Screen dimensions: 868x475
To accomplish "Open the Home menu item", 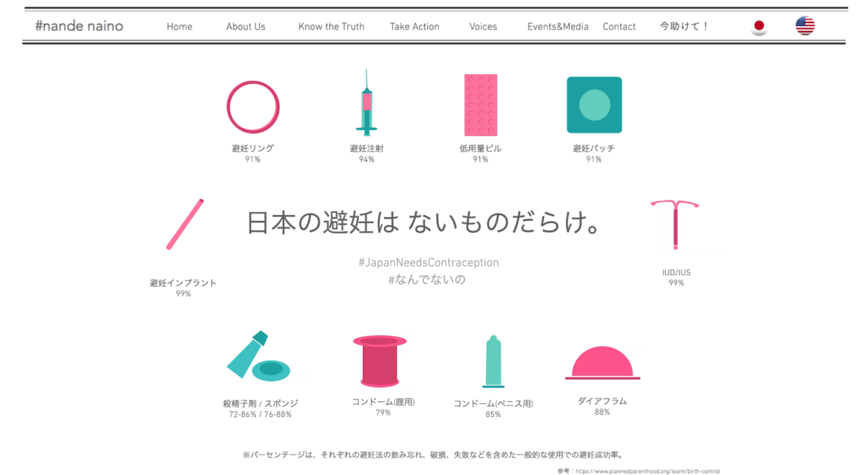I will [179, 27].
